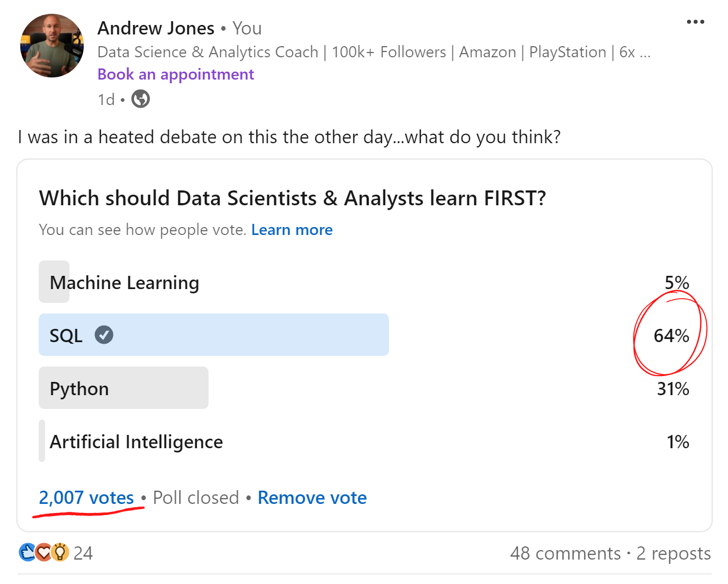Click Remove vote
The height and width of the screenshot is (584, 728).
click(x=312, y=498)
